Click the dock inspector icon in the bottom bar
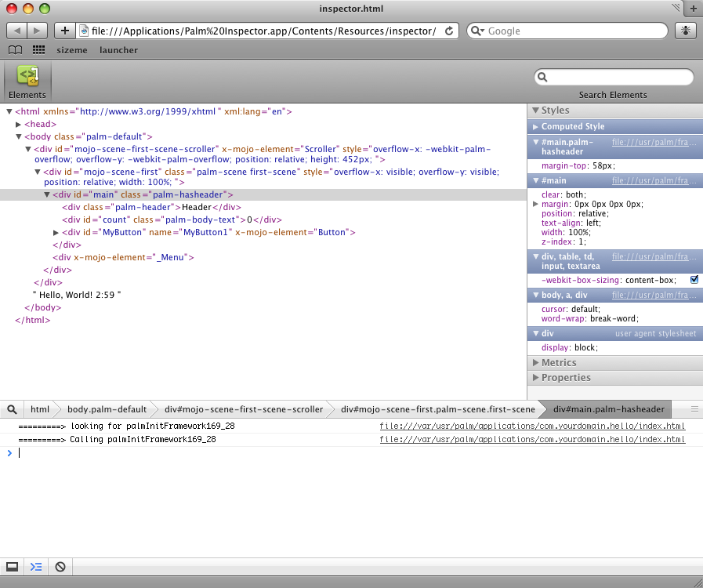The image size is (703, 588). pos(12,566)
